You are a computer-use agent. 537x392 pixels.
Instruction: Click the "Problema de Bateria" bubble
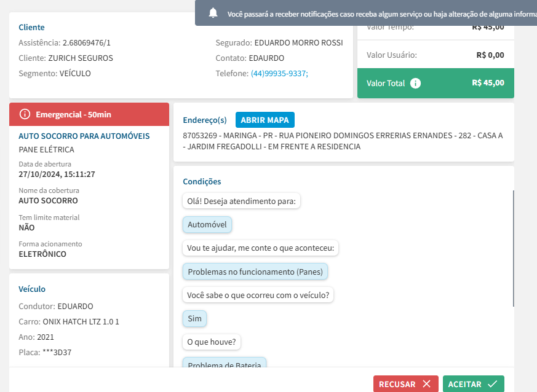[224, 365]
